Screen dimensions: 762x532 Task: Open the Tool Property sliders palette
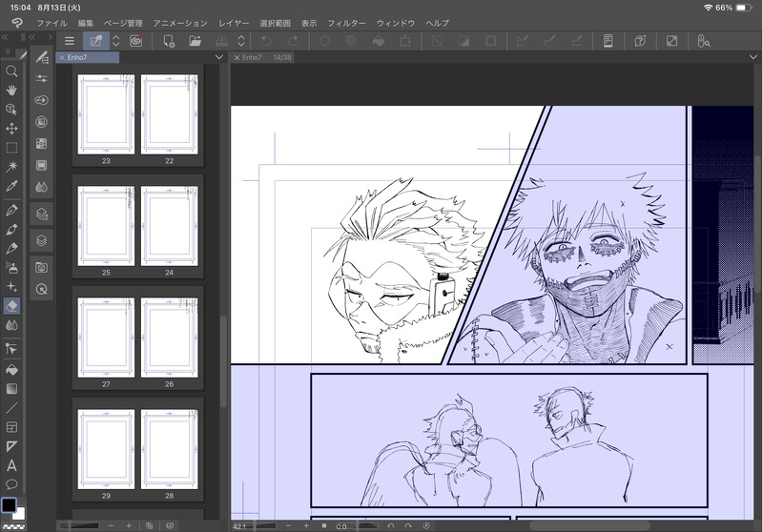(42, 78)
